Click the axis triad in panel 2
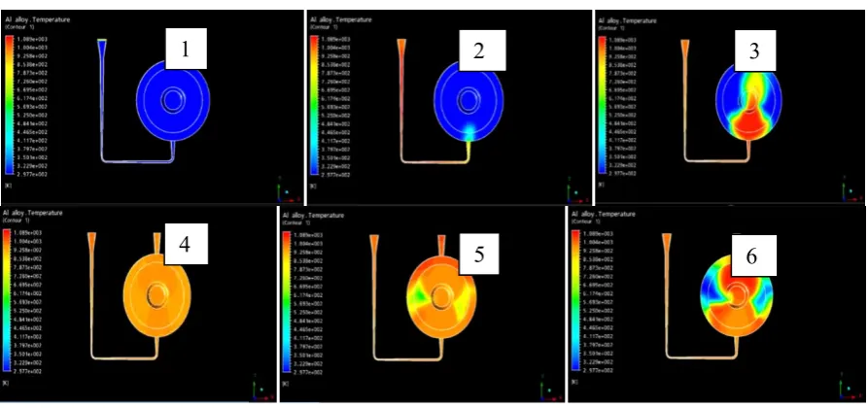 pos(577,191)
